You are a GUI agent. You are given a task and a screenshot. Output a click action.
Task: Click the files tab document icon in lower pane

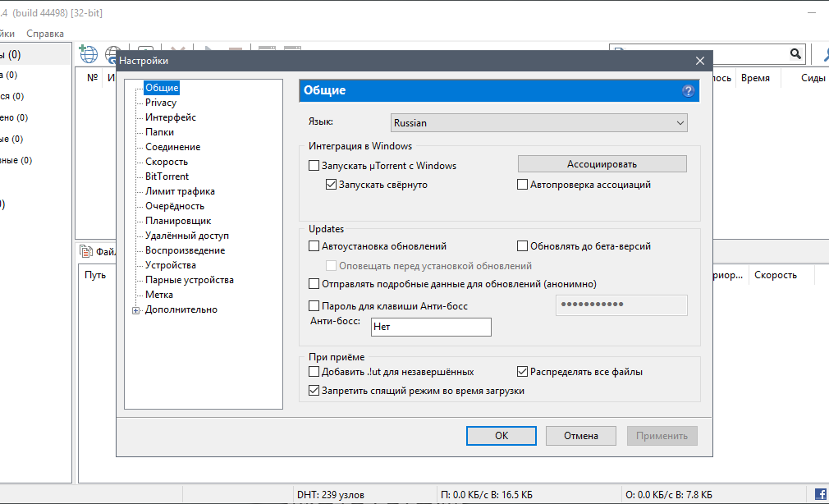click(85, 251)
